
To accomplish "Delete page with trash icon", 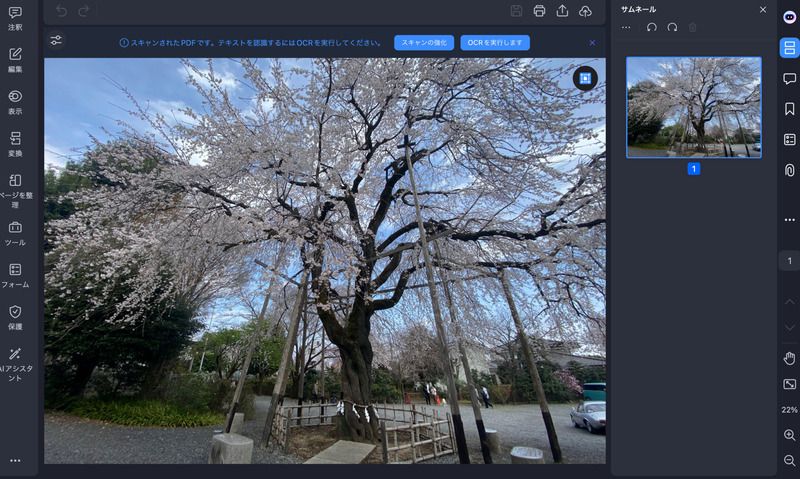I will 693,28.
